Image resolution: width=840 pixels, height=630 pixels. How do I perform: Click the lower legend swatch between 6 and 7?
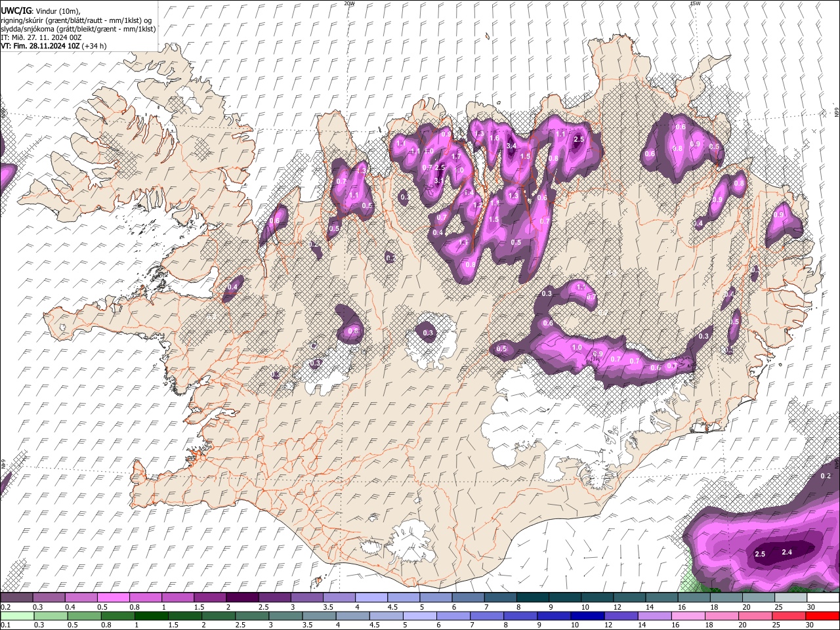(453, 616)
